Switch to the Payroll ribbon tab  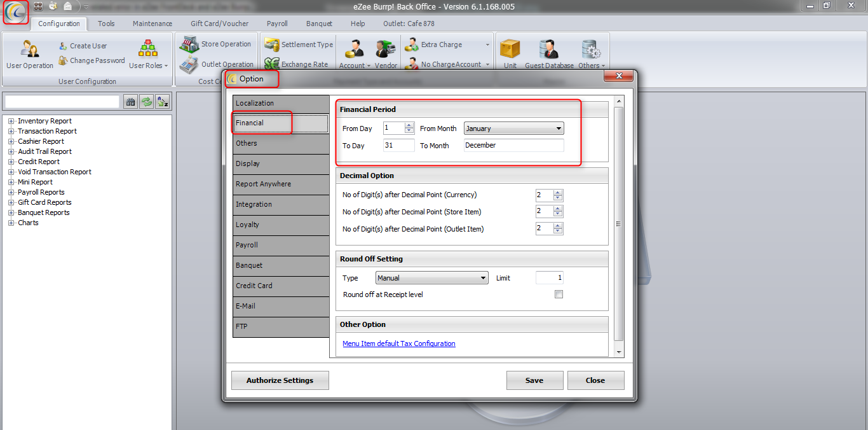(277, 24)
